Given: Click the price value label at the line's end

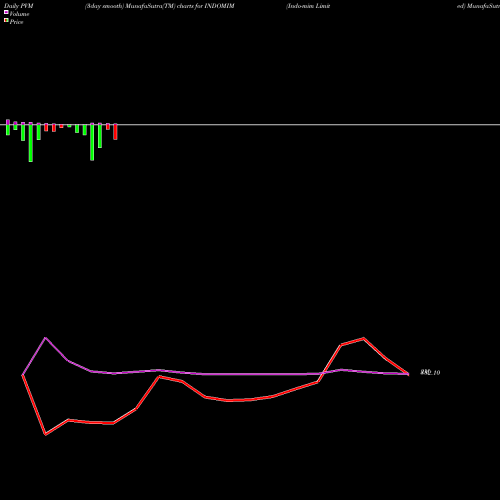Looking at the screenshot, I should (x=430, y=373).
